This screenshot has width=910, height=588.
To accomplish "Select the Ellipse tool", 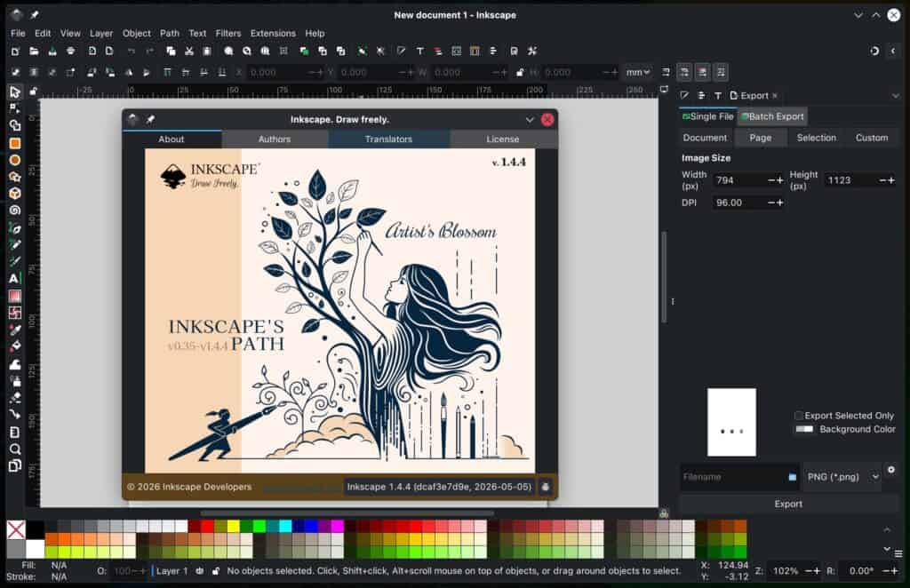I will tap(14, 160).
